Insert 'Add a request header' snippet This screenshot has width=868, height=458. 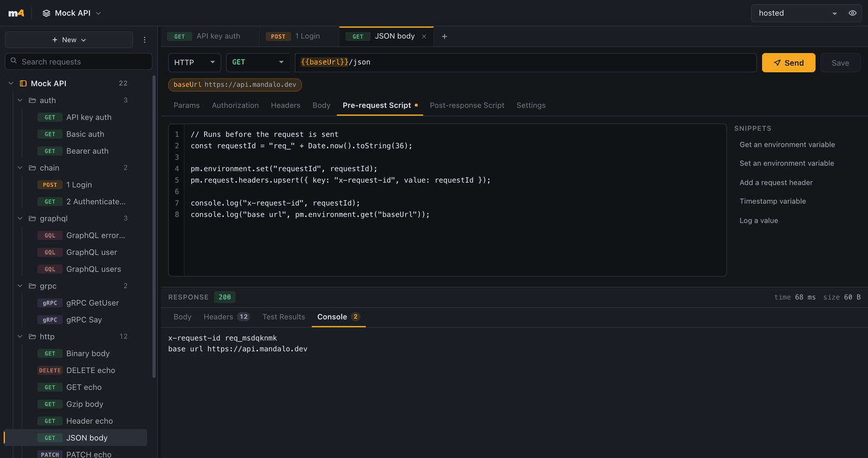[x=776, y=183]
